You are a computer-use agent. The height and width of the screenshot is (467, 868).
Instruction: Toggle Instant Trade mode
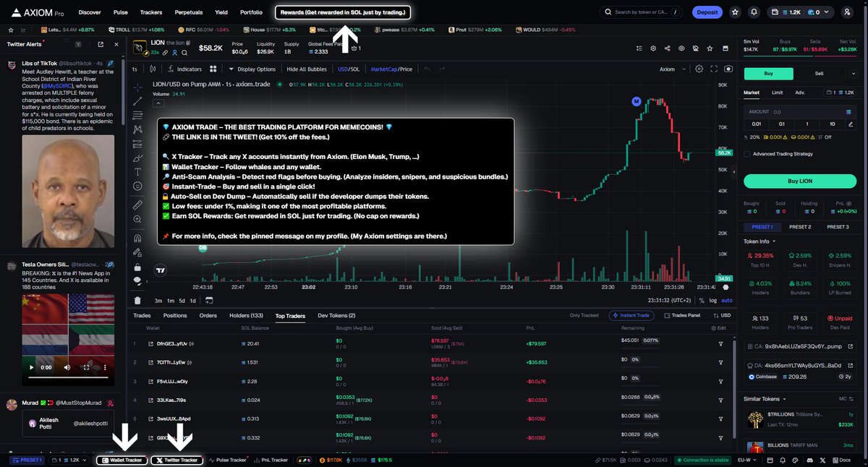click(633, 316)
